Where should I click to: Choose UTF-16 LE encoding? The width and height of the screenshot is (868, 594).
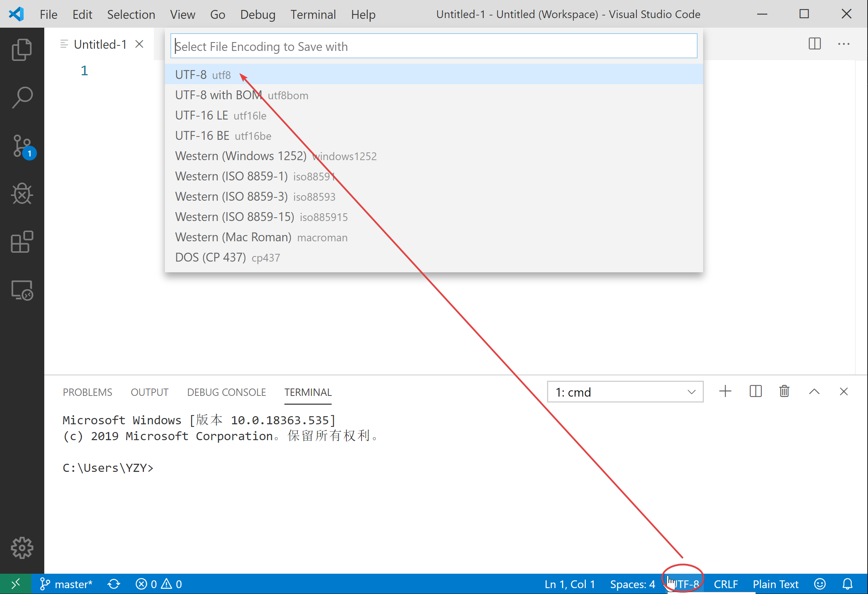tap(433, 115)
